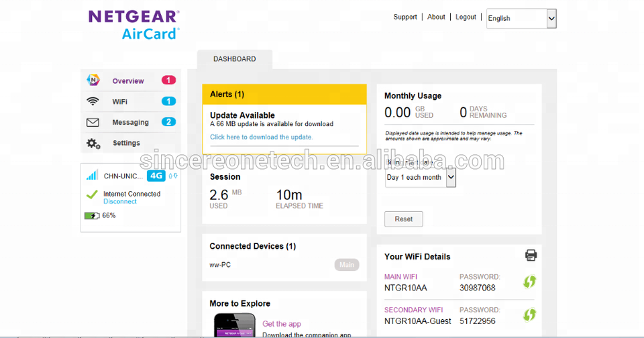Click the Alerts (1) yellow header
The width and height of the screenshot is (644, 338).
[x=284, y=95]
